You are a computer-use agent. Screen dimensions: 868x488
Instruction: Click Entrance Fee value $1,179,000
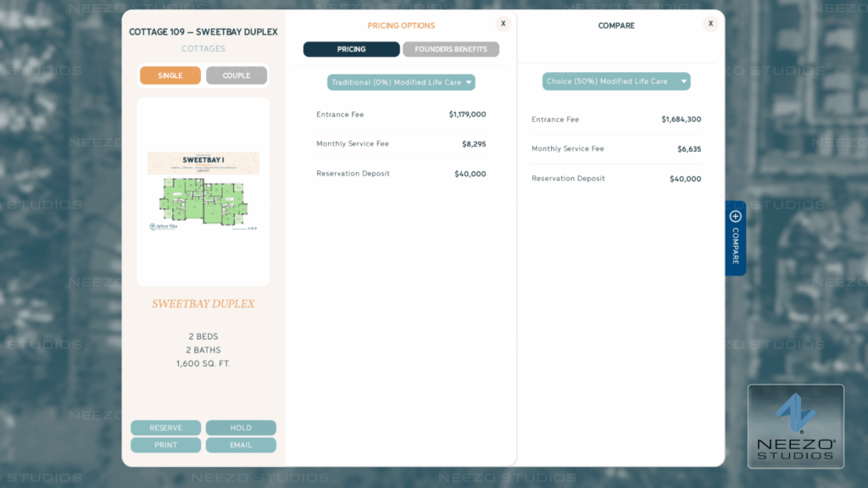click(467, 114)
